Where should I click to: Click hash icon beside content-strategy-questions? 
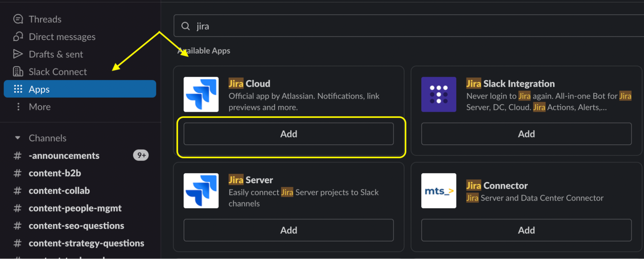coord(17,243)
